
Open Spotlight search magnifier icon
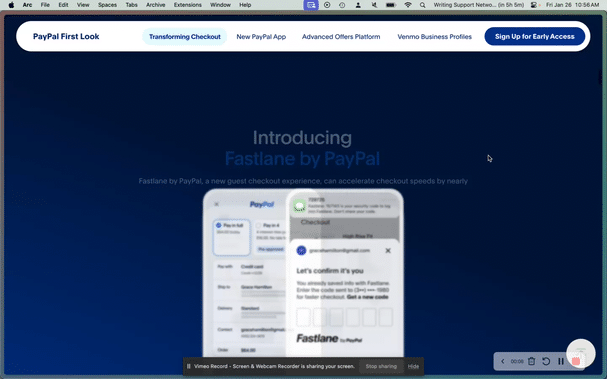tap(423, 5)
